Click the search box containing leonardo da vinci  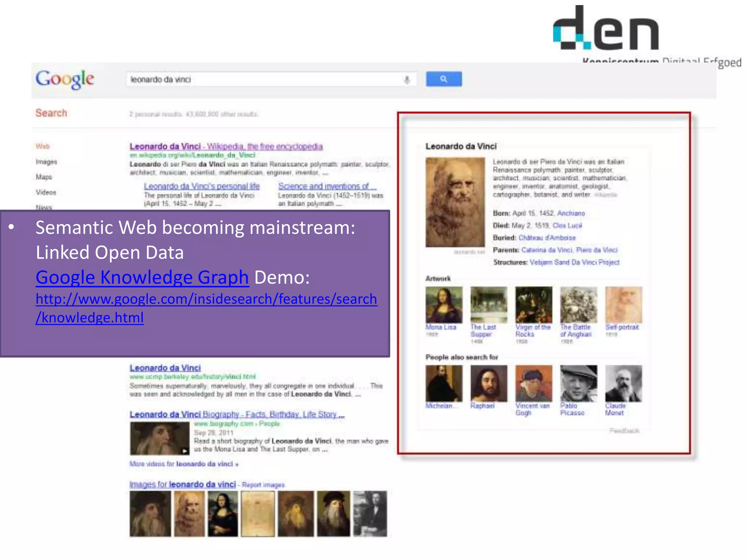[271, 79]
